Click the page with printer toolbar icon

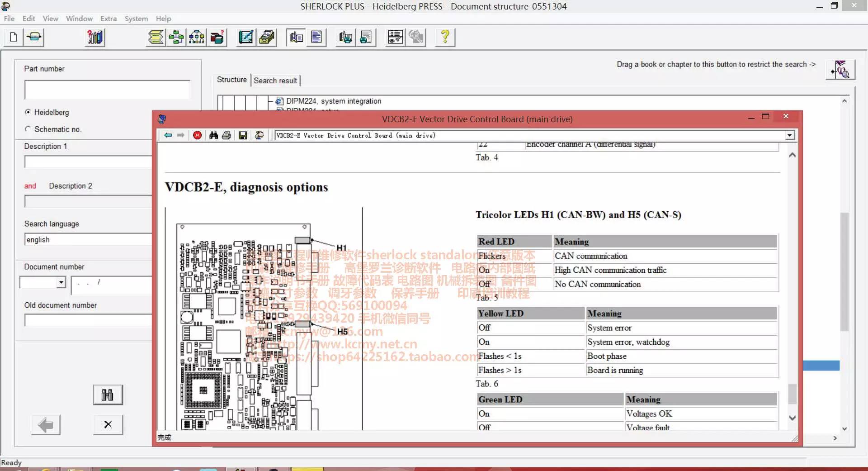point(366,37)
